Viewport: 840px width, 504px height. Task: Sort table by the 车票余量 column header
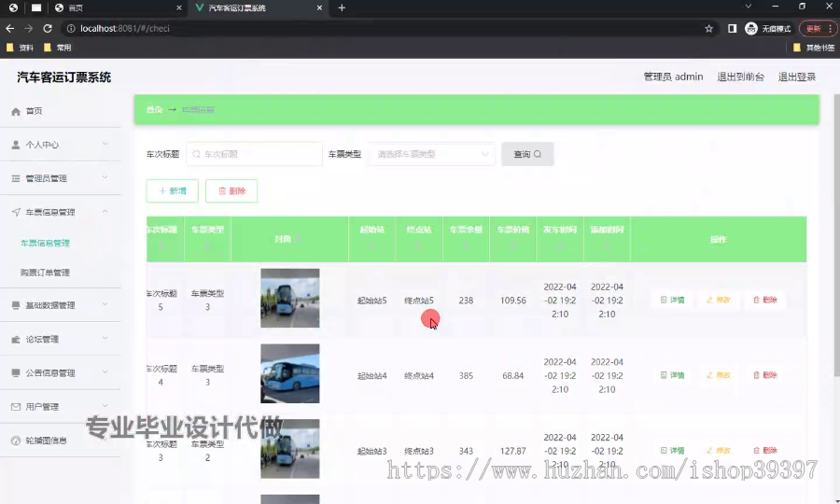pyautogui.click(x=466, y=239)
